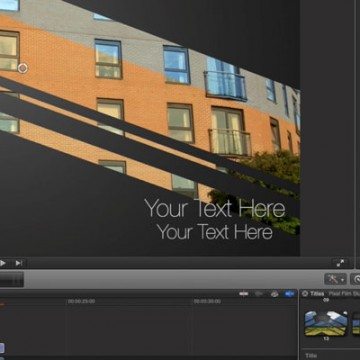Select the smaller 'Your Text Here' line

point(215,232)
